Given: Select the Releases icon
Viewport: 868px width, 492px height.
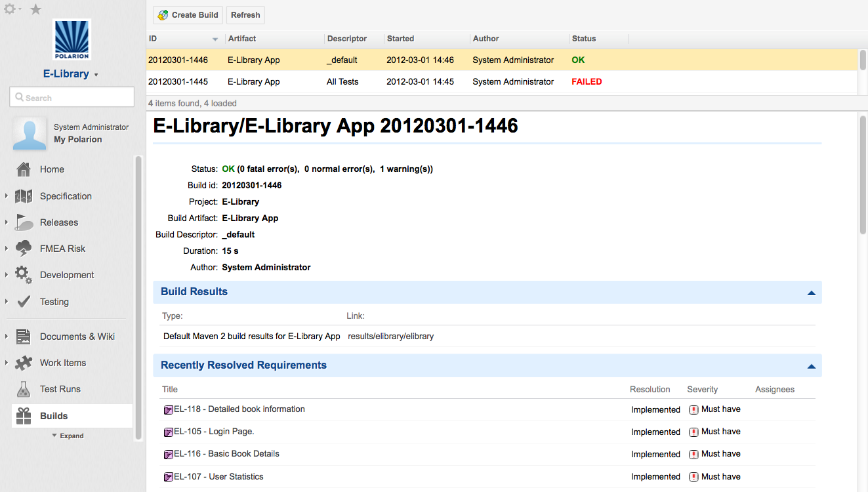Looking at the screenshot, I should tap(24, 222).
